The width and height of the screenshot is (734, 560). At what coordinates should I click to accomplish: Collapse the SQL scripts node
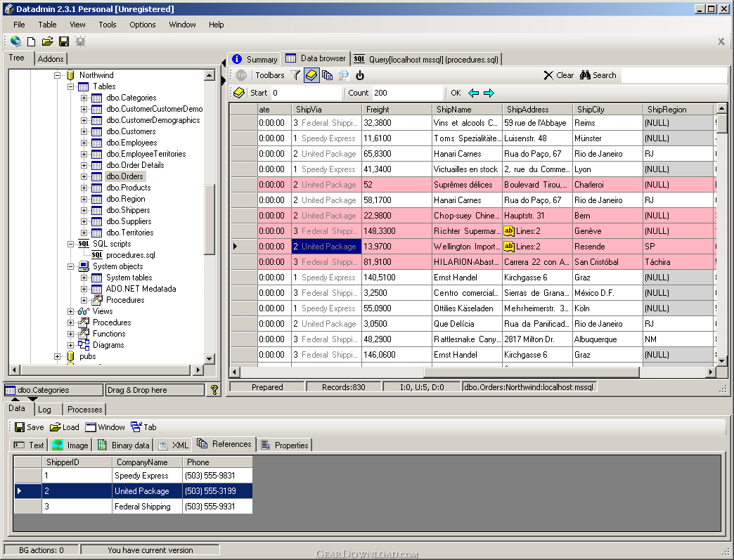(x=70, y=244)
